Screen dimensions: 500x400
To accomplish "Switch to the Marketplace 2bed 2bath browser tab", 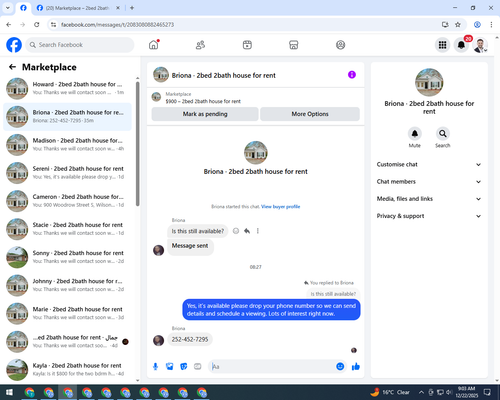I will [x=77, y=8].
